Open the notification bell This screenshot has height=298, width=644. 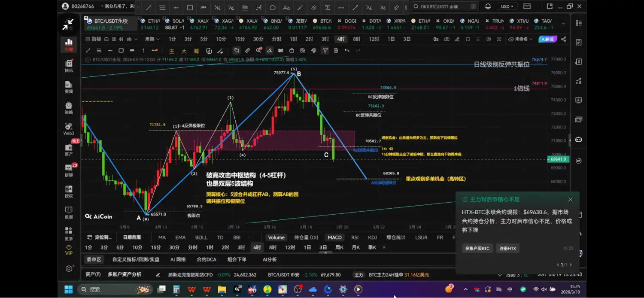pos(488,6)
